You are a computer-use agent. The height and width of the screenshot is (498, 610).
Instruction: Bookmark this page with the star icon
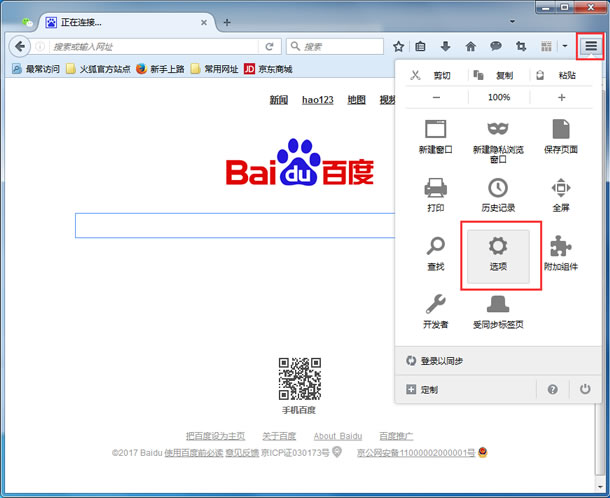tap(398, 47)
